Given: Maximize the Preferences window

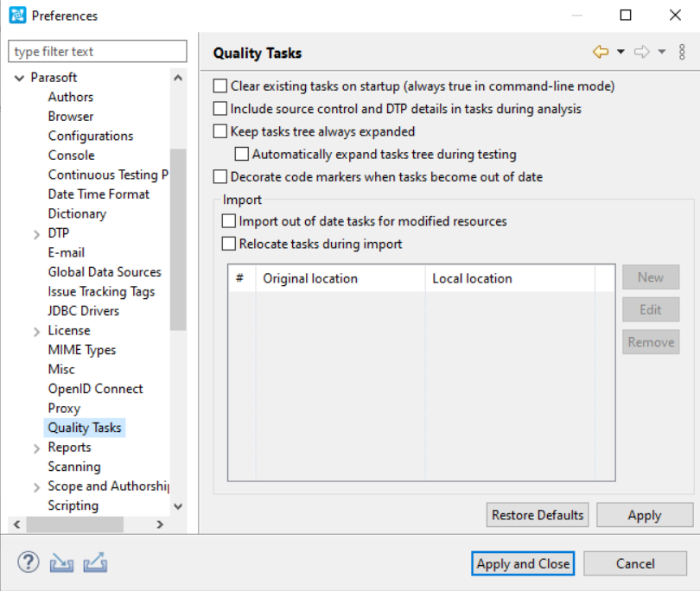Looking at the screenshot, I should 626,16.
